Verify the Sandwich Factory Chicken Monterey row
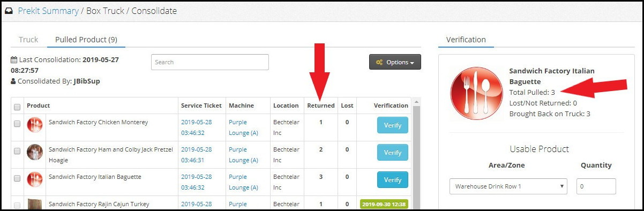644x211 pixels. click(393, 125)
